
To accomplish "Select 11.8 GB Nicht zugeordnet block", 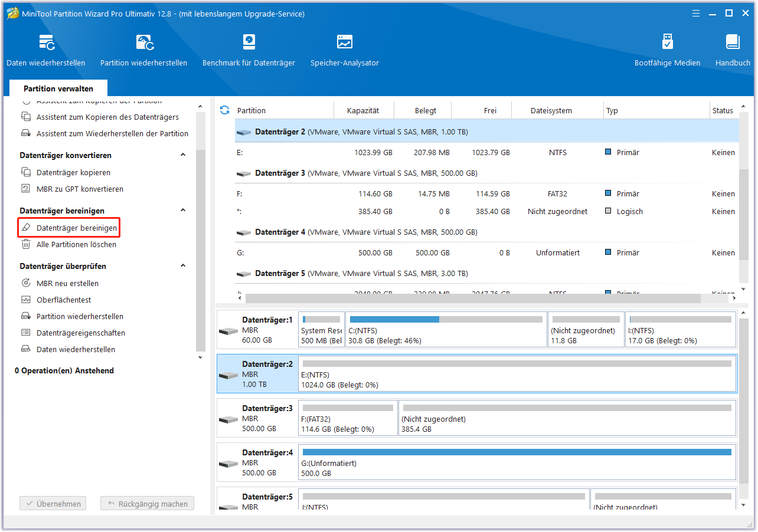I will coord(586,330).
